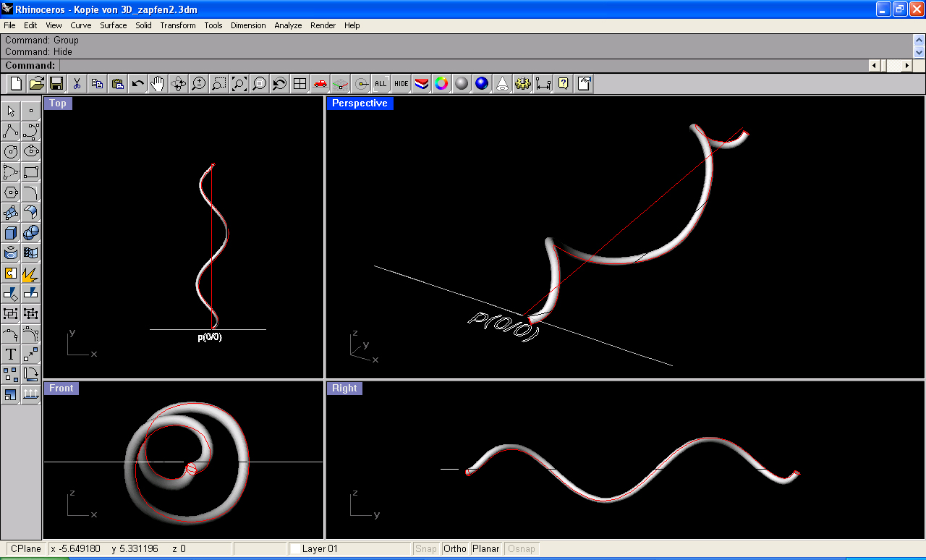The height and width of the screenshot is (560, 926).
Task: Click the CPlane pane in status bar
Action: tap(26, 549)
